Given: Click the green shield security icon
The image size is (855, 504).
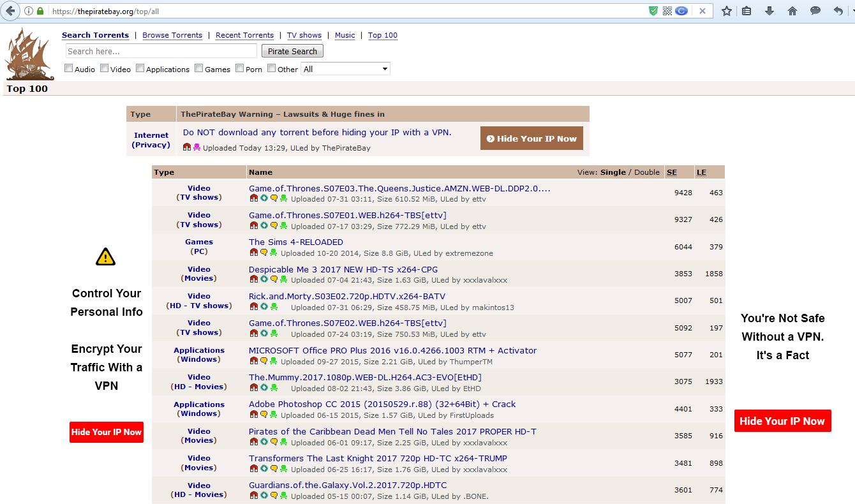Looking at the screenshot, I should coord(653,11).
